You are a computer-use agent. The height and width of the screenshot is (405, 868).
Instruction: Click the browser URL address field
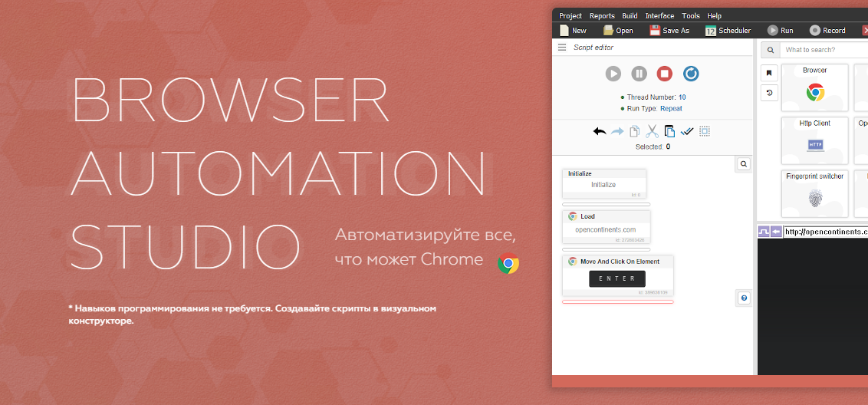pos(826,232)
